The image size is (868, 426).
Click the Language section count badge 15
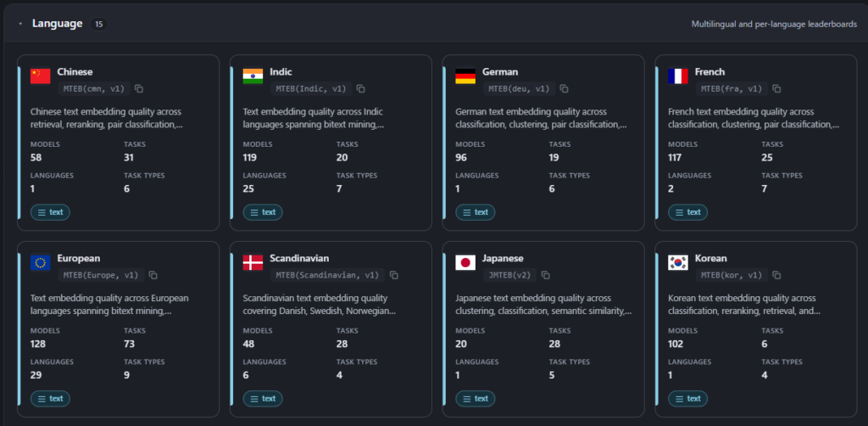(98, 25)
